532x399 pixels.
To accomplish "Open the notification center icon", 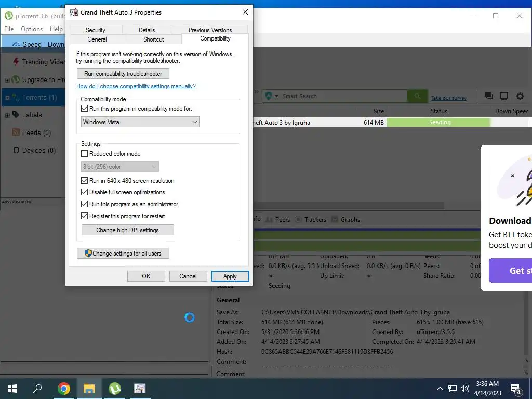I will point(516,389).
